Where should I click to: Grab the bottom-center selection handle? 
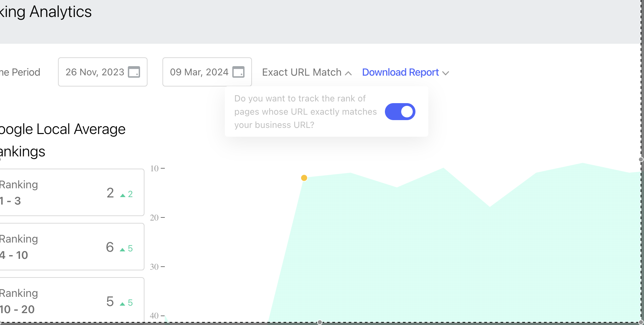[x=319, y=322]
